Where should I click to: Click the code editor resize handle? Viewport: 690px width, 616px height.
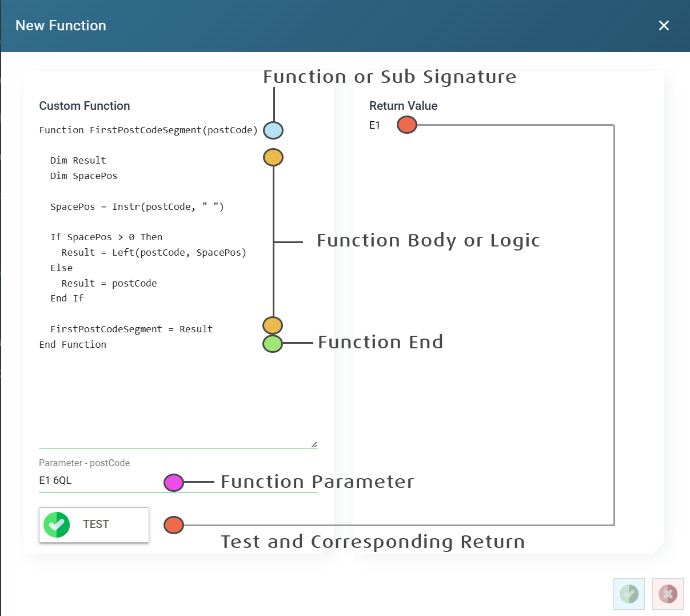pos(314,444)
